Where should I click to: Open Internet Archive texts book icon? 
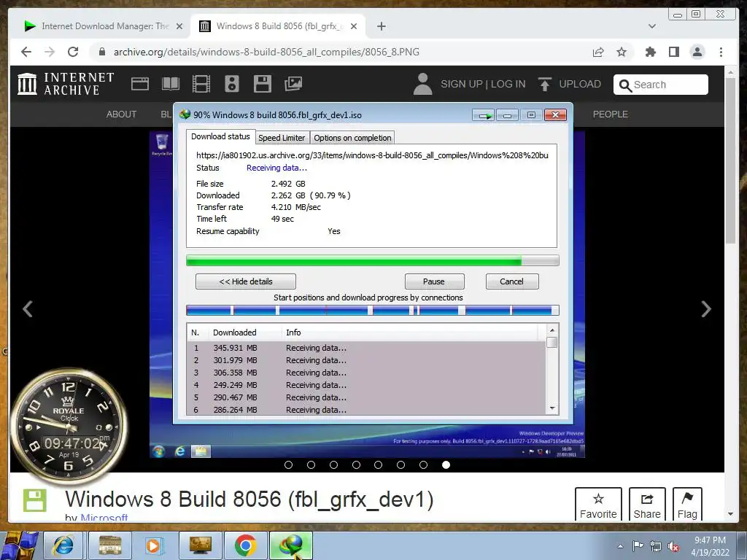click(170, 84)
